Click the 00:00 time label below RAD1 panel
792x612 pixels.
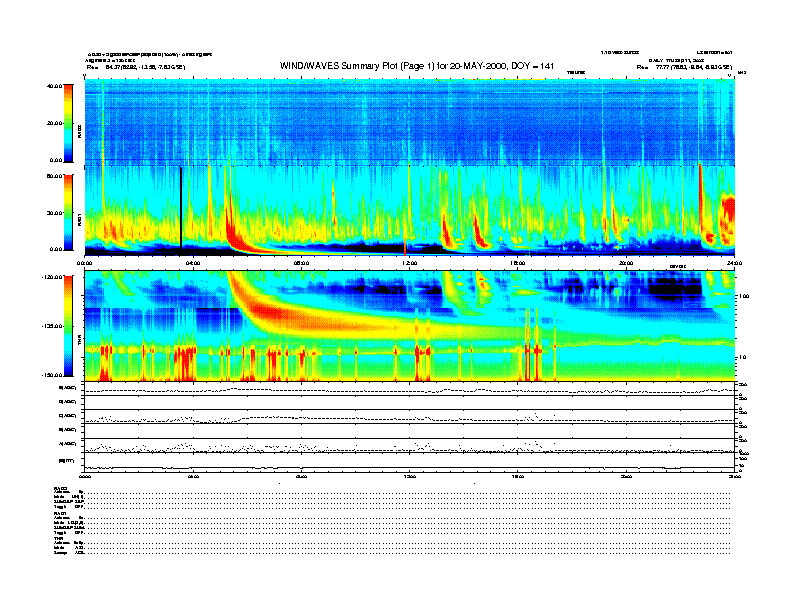tap(84, 263)
